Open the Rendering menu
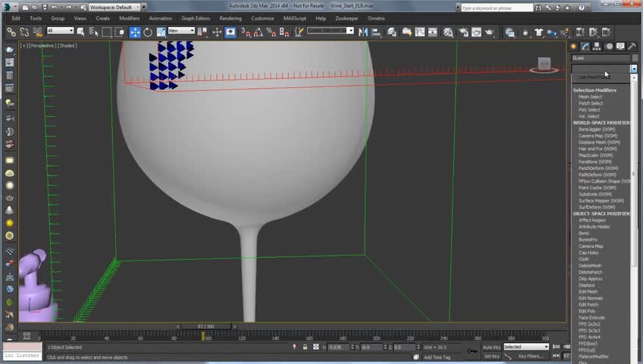This screenshot has width=643, height=364. pos(231,18)
